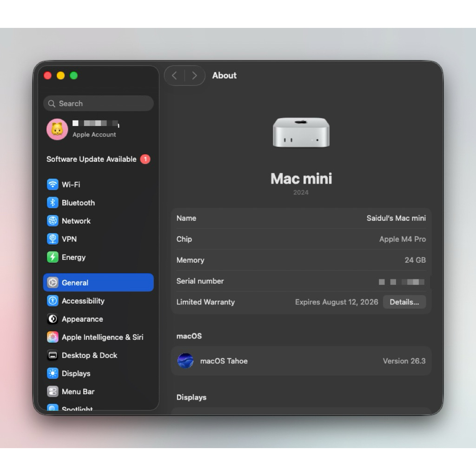This screenshot has width=476, height=476.
Task: Choose Accessibility label in the sidebar
Action: [x=83, y=301]
